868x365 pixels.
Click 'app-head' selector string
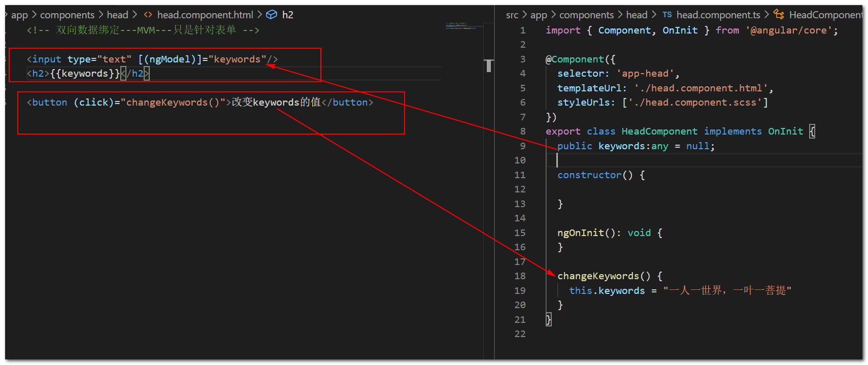pos(645,74)
